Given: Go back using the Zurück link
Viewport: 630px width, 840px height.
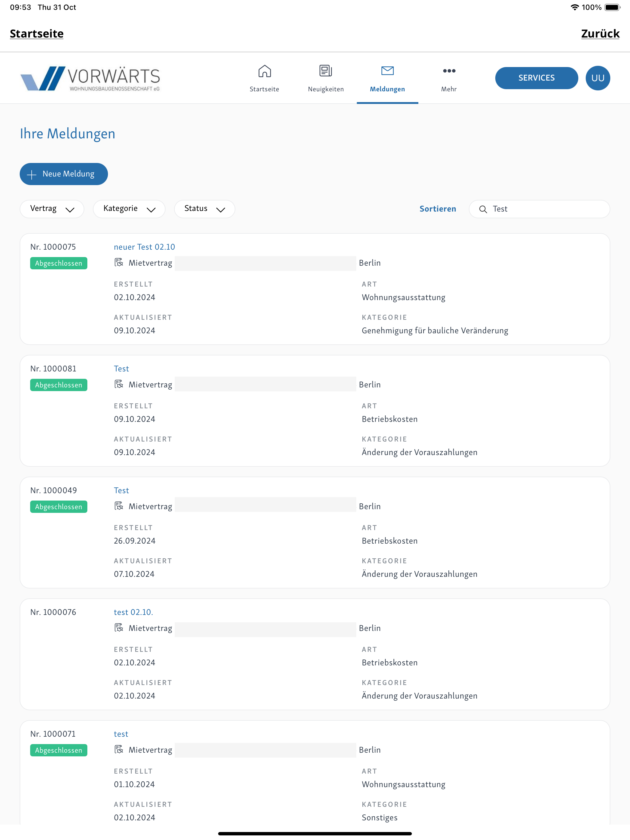Looking at the screenshot, I should coord(600,34).
